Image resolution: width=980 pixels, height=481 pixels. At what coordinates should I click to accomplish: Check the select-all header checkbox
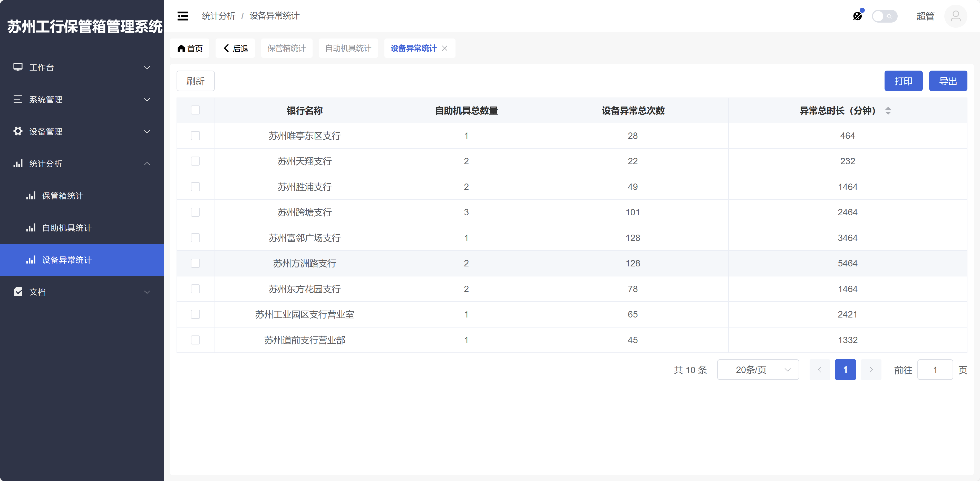195,110
